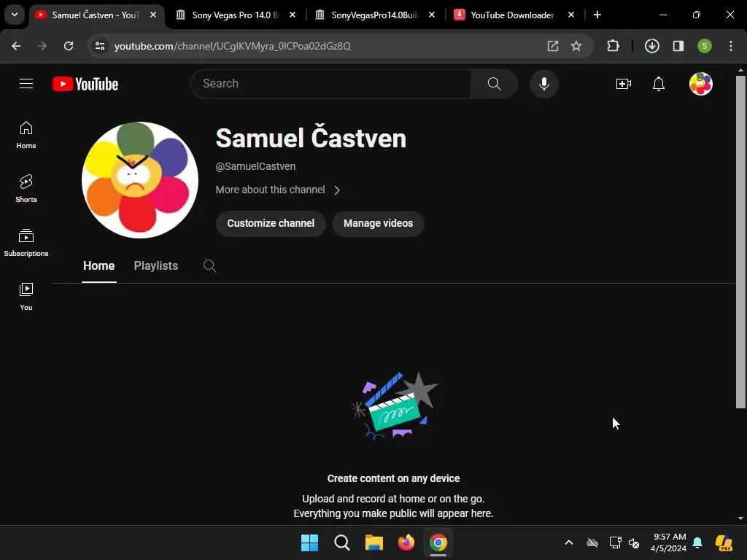Screen dimensions: 747x560
Task: Click the channel profile picture
Action: coord(139,180)
